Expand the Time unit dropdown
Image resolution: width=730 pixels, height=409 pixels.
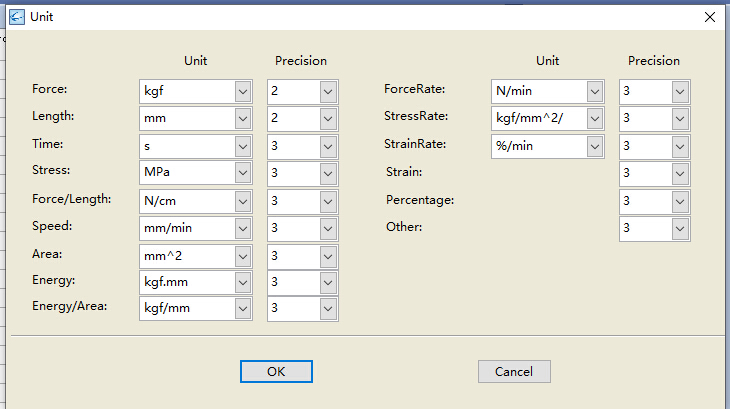196,147
